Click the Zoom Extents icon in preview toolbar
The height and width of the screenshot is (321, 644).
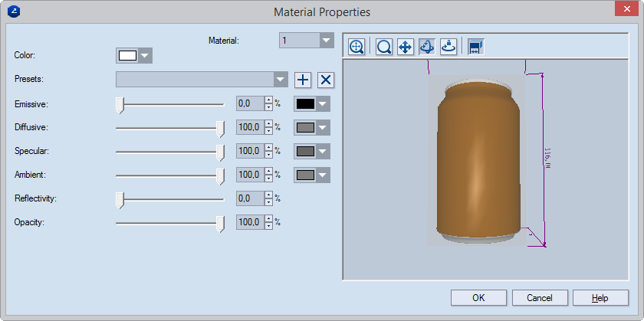[356, 47]
